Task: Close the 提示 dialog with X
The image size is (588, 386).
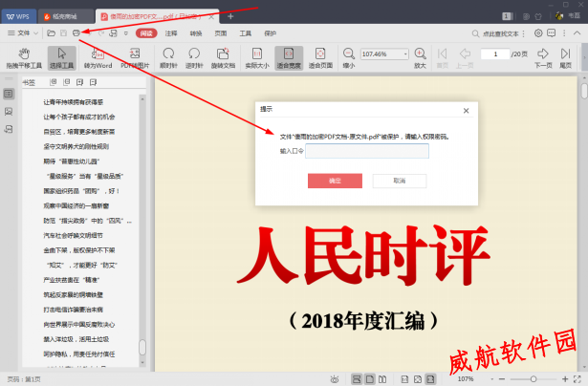Action: pyautogui.click(x=466, y=111)
